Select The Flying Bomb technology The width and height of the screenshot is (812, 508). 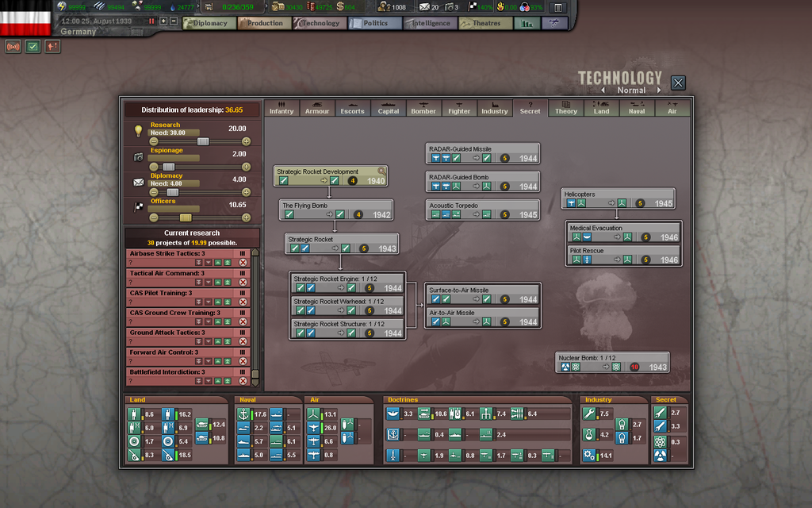[x=336, y=210]
